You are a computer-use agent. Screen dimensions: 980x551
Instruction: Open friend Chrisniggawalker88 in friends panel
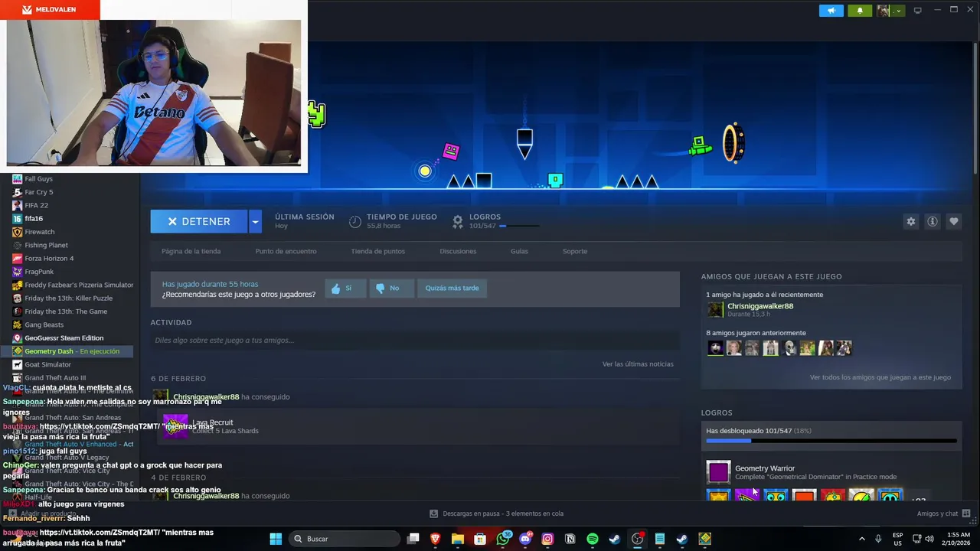click(759, 306)
